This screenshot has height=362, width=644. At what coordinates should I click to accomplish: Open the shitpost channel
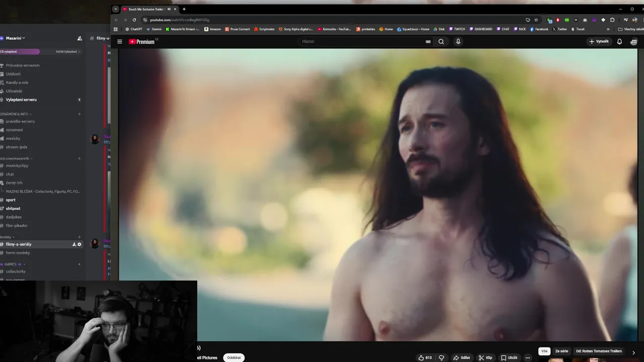[13, 208]
